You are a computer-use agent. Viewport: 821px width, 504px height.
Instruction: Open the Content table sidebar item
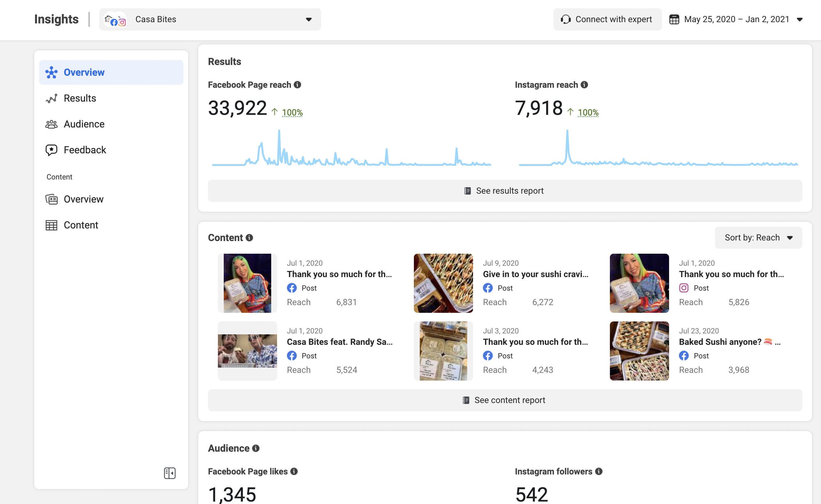tap(81, 225)
